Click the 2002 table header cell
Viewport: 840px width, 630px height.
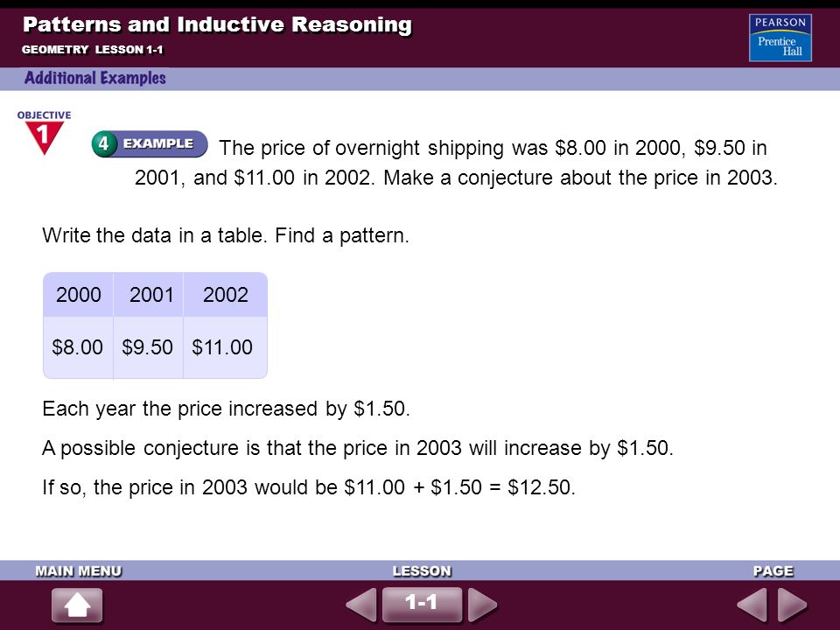tap(226, 295)
